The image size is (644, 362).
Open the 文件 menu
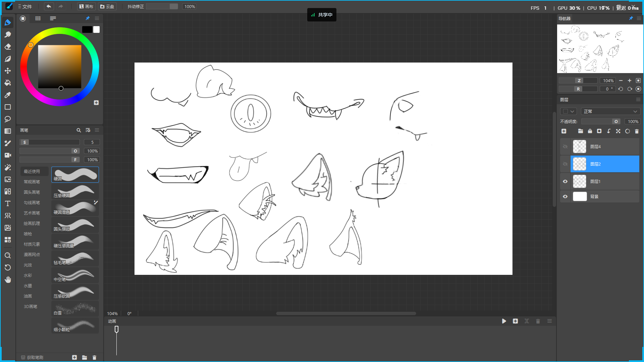[25, 6]
